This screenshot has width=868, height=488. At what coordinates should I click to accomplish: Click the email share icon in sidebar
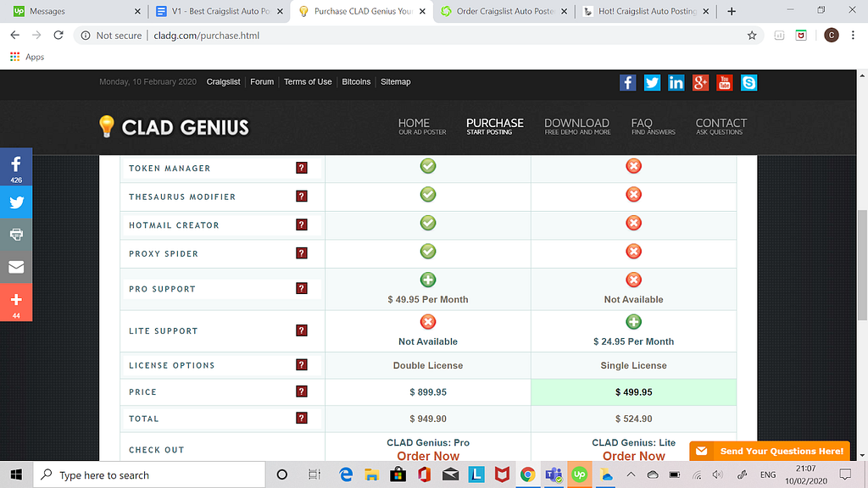coord(16,267)
